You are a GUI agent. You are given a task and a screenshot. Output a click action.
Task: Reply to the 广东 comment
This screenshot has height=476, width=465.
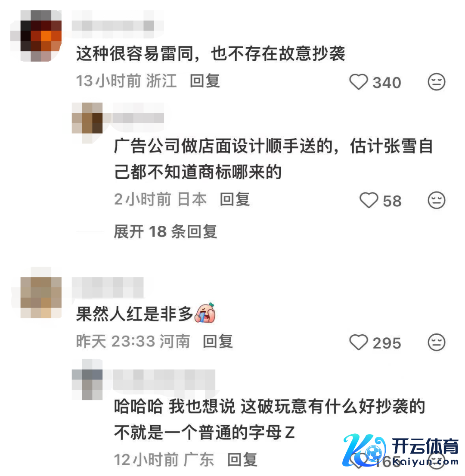click(x=242, y=460)
